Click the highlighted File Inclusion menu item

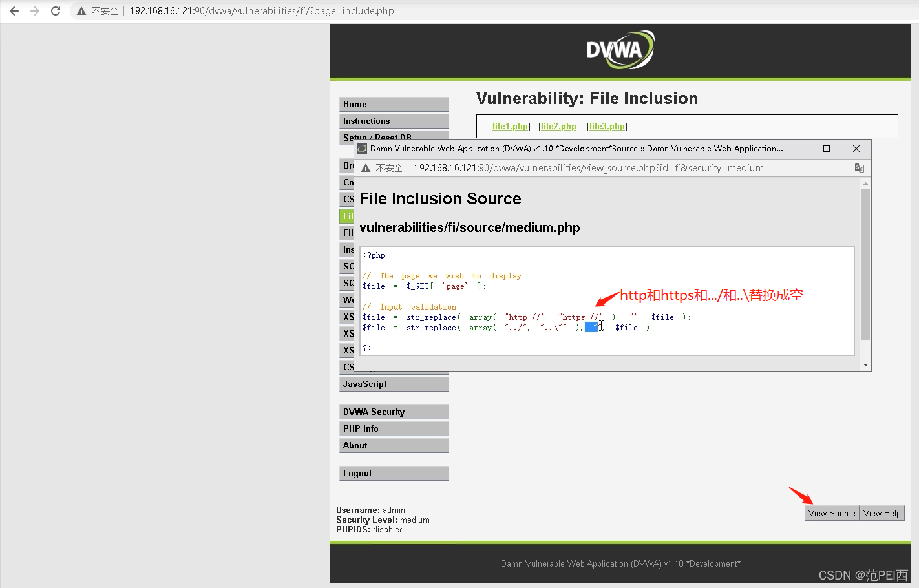346,216
